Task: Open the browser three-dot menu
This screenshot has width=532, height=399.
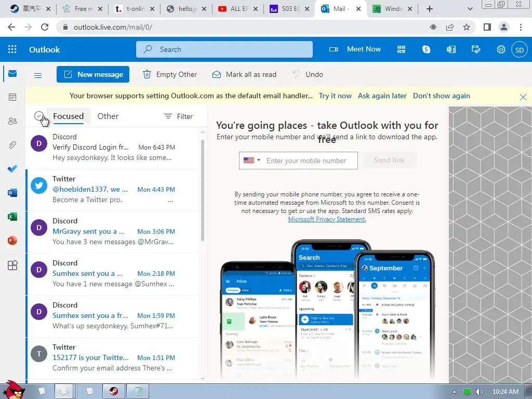Action: [521, 27]
